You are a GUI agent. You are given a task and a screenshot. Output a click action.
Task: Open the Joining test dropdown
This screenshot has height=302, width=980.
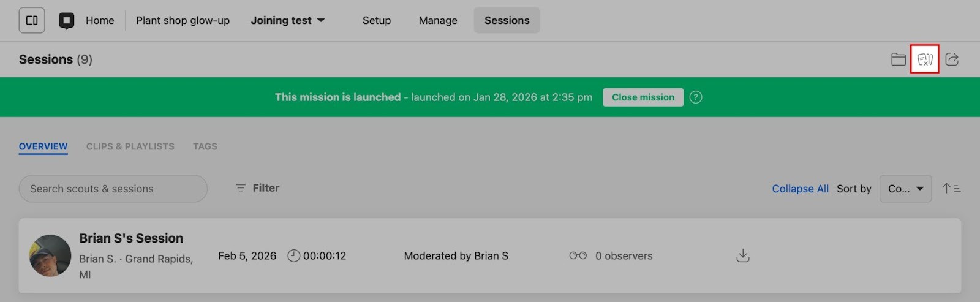click(x=288, y=20)
